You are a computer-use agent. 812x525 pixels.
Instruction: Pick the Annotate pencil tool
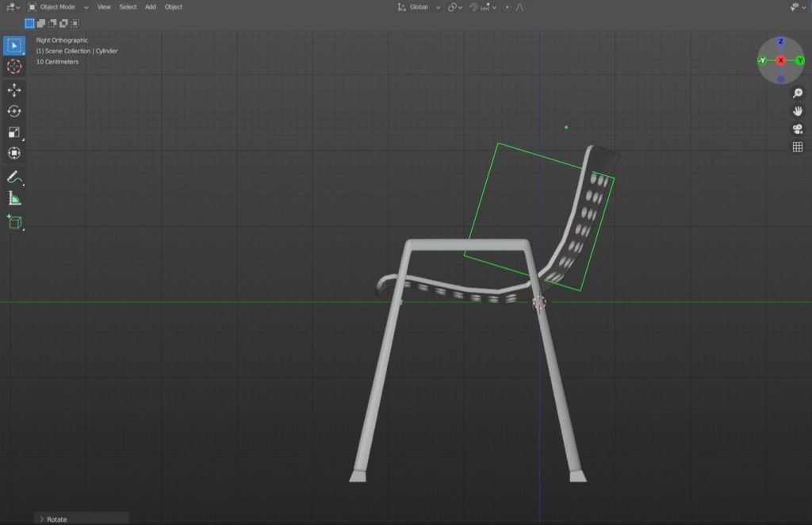[14, 177]
